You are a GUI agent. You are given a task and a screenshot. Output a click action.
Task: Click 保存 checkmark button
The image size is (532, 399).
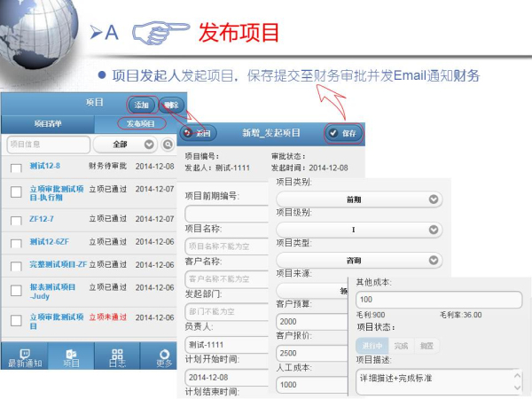pos(343,133)
